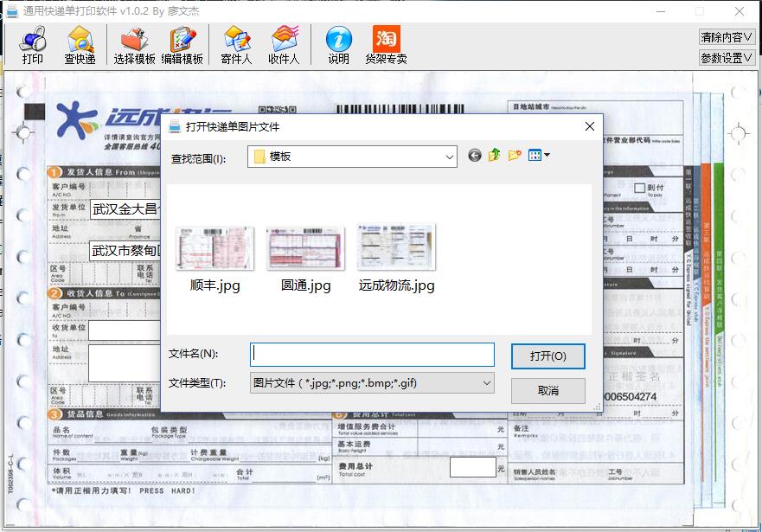The height and width of the screenshot is (532, 762).
Task: Go back to last visited folder
Action: [x=475, y=156]
